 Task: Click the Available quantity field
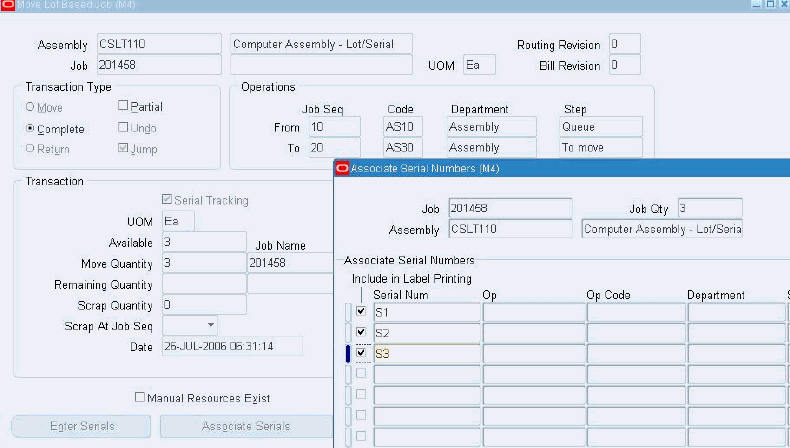point(204,242)
